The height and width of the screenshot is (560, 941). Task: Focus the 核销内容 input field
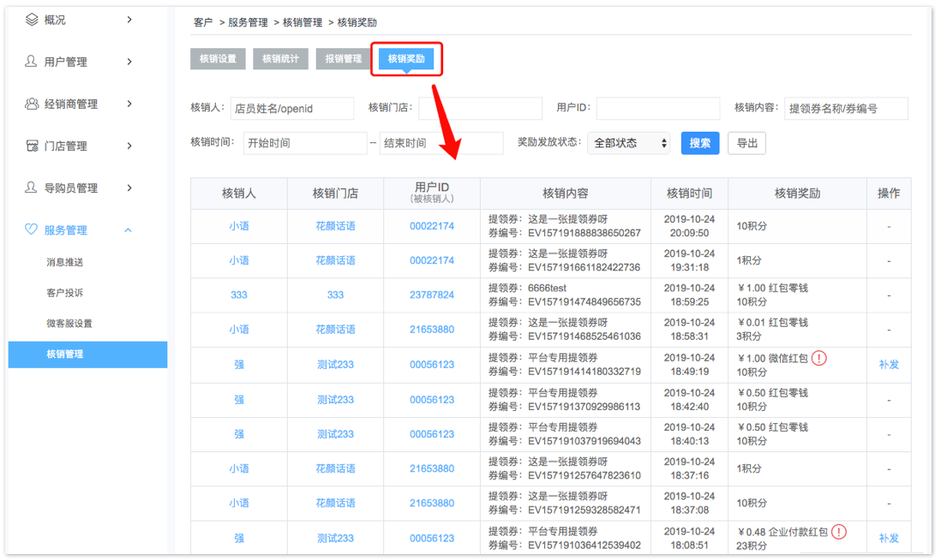pos(846,109)
